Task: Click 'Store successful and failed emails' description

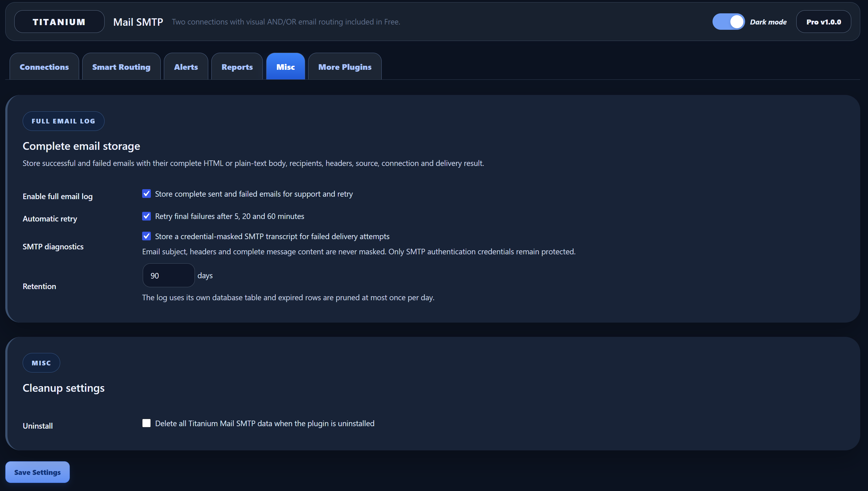Action: click(253, 163)
